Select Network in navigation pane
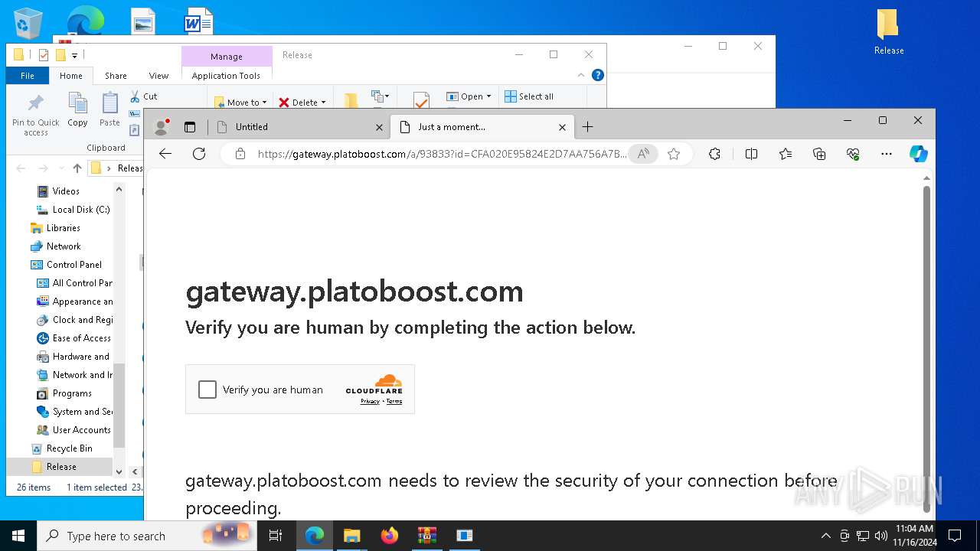Image resolution: width=980 pixels, height=551 pixels. coord(55,246)
